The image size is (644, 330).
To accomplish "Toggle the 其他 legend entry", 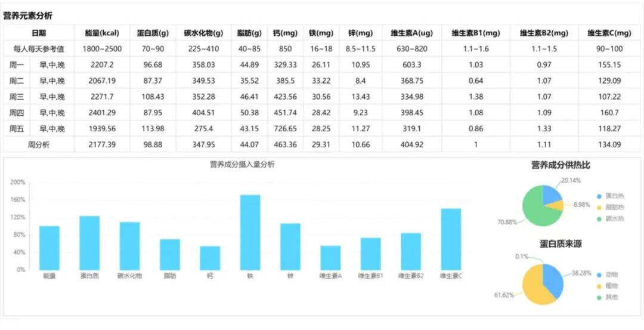I will click(x=608, y=297).
